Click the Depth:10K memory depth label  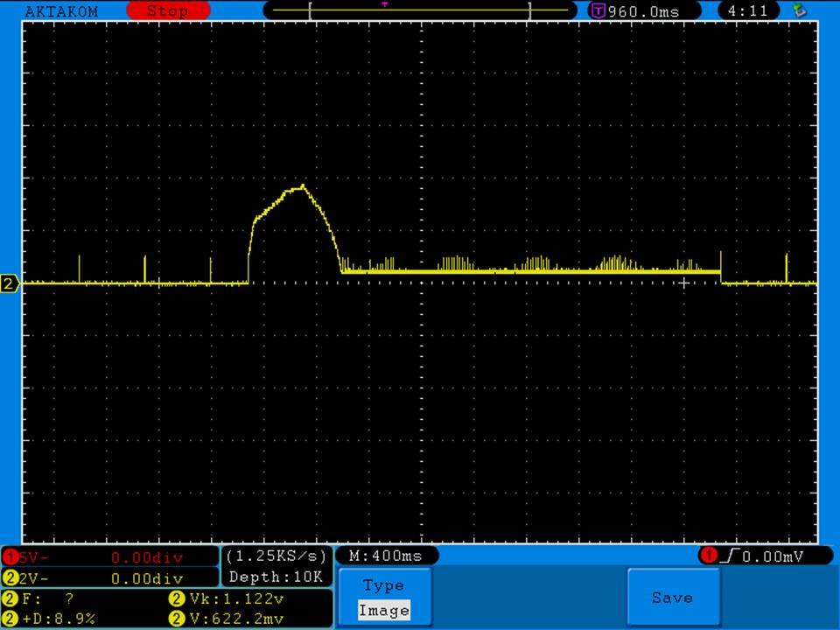(x=276, y=577)
